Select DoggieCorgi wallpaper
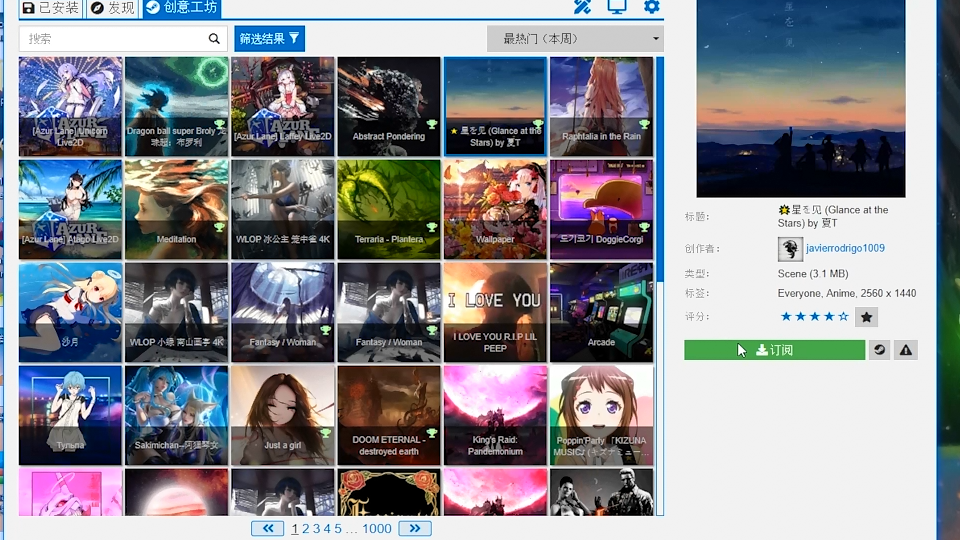 click(601, 209)
